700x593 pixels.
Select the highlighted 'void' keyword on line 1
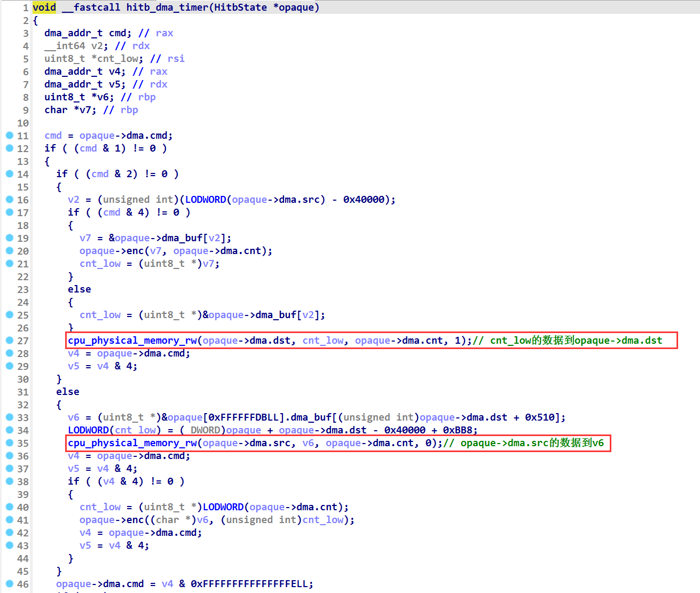(x=44, y=7)
